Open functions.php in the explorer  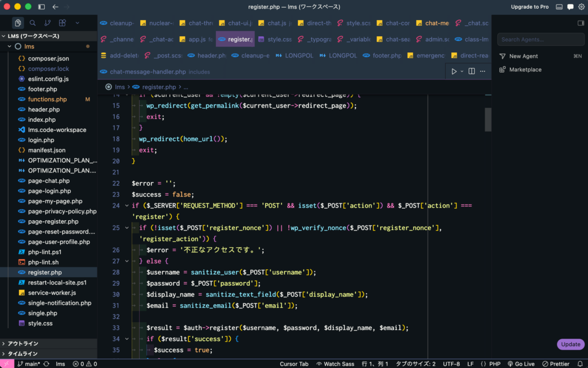49,99
